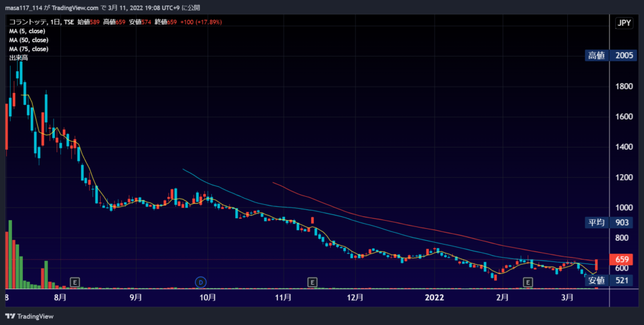Click the 始値 589 open value

[88, 22]
